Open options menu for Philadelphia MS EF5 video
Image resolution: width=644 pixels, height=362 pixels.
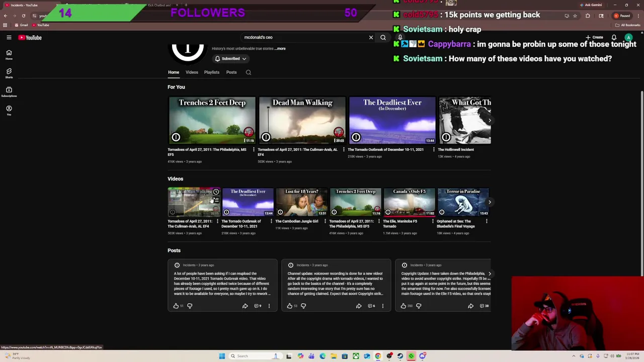254,149
